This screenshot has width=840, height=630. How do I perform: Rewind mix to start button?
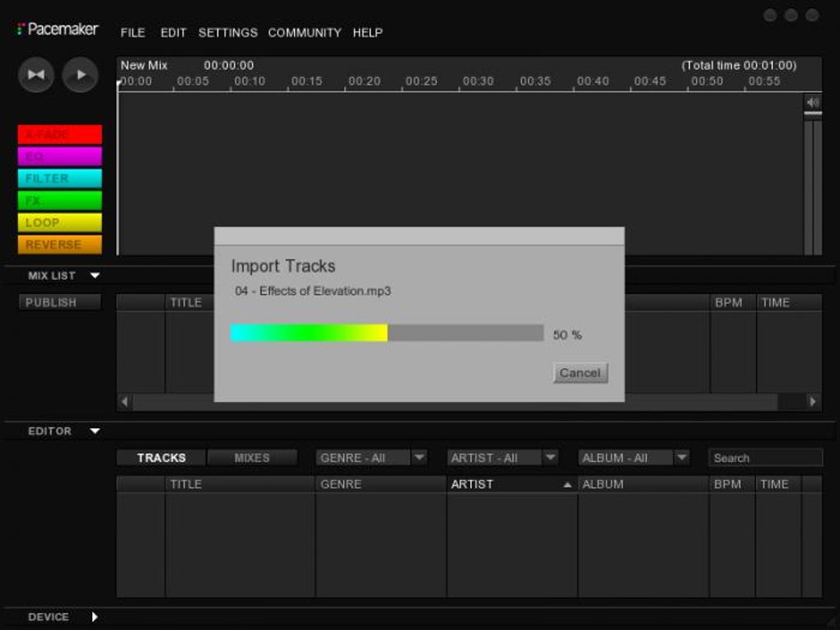36,74
